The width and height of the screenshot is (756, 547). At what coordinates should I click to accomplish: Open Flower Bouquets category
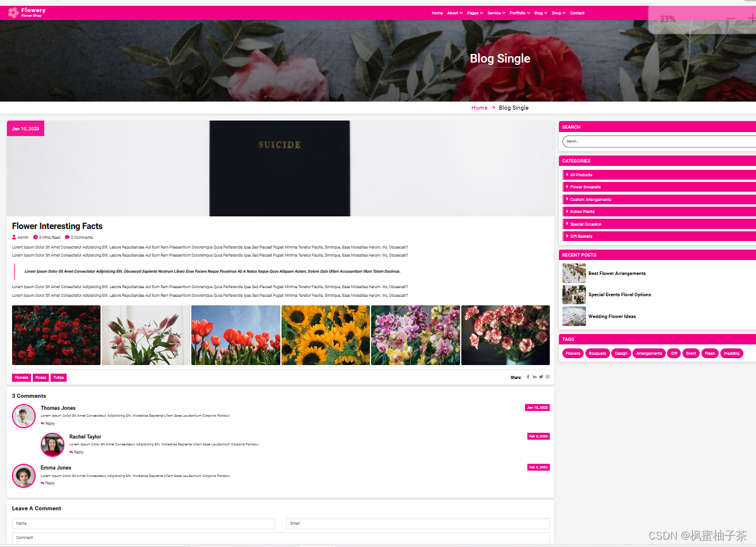(x=659, y=187)
